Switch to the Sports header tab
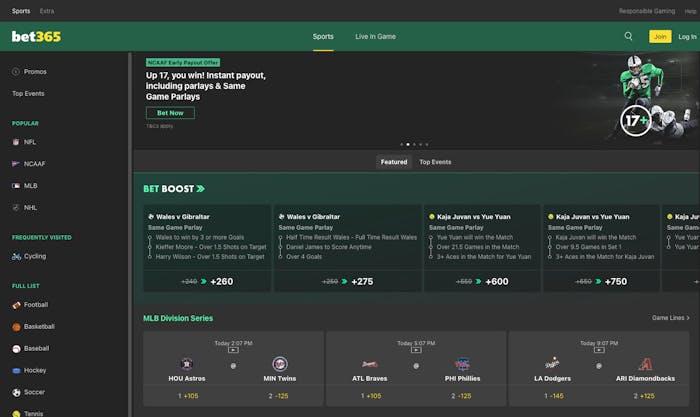 tap(323, 37)
